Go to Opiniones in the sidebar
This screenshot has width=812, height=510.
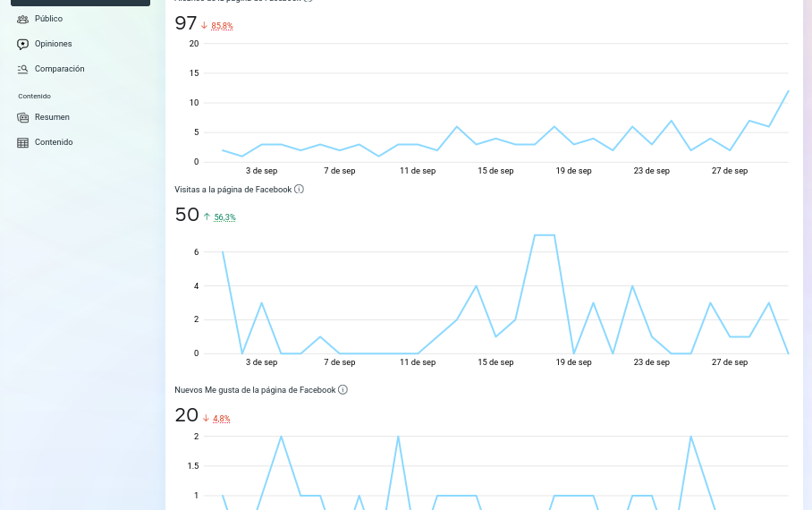click(54, 44)
